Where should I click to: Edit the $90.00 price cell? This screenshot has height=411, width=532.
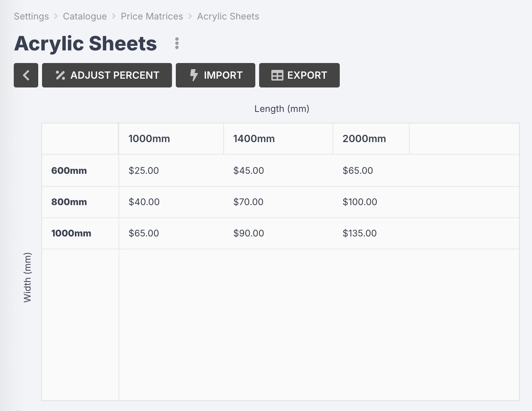coord(278,233)
